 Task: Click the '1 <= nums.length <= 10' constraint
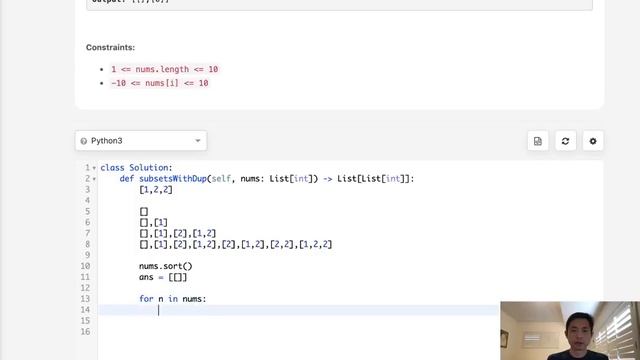coord(164,69)
